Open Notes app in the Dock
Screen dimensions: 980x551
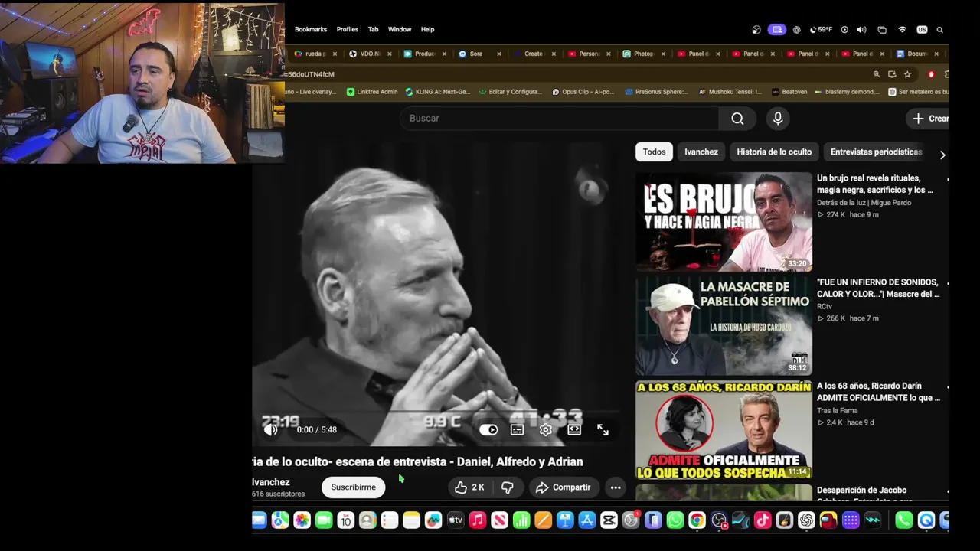[x=411, y=520]
